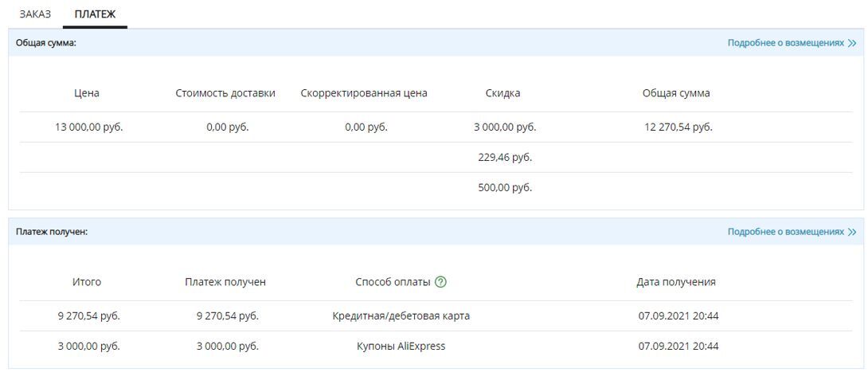The height and width of the screenshot is (380, 868).
Task: Open Подробнее о возмещениях link in Платеж получен header
Action: click(x=785, y=232)
